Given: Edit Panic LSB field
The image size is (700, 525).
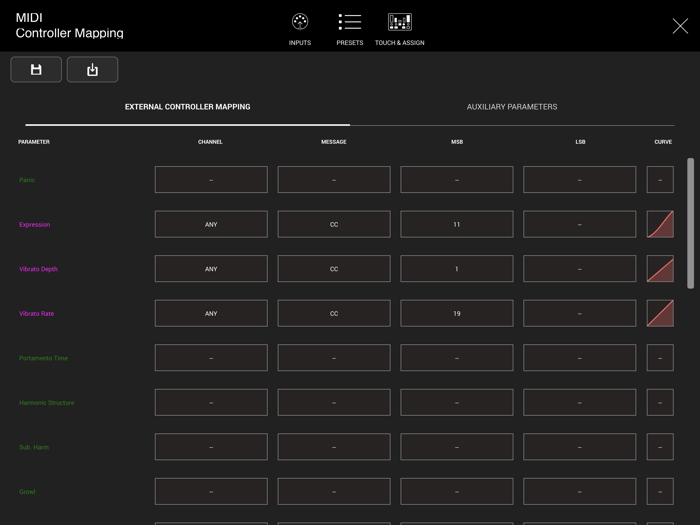Looking at the screenshot, I should (579, 179).
